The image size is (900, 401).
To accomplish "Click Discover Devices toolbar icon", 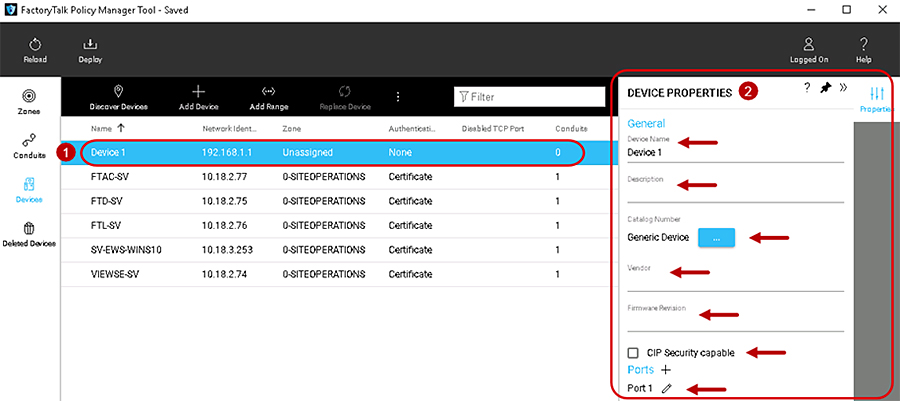I will 118,92.
